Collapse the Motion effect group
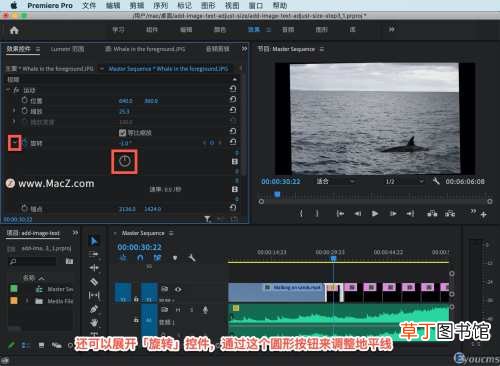The image size is (500, 366). point(8,90)
